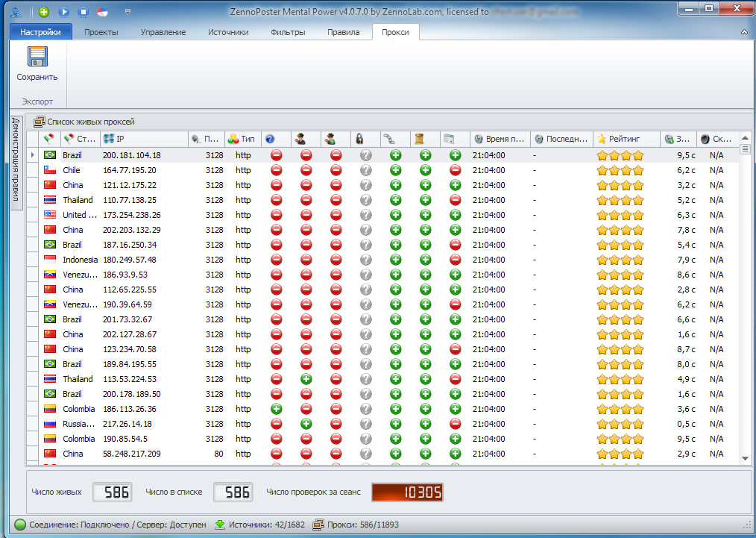756x538 pixels.
Task: Switch to the Проекты tab
Action: coord(101,32)
